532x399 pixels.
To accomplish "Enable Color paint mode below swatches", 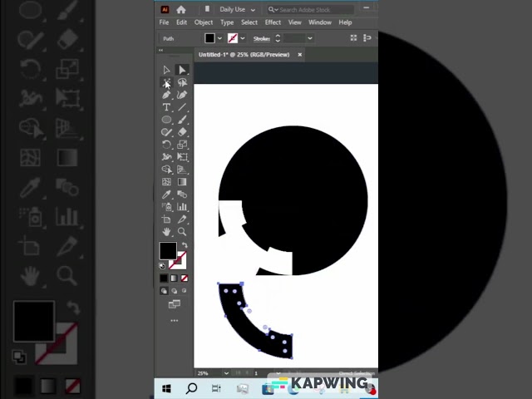I will [x=164, y=278].
